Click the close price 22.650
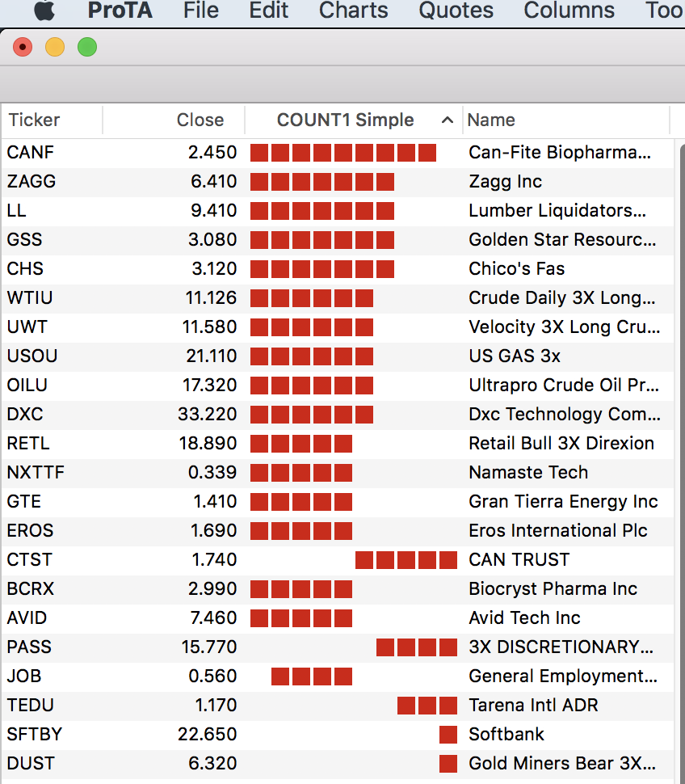685x784 pixels. coord(208,735)
